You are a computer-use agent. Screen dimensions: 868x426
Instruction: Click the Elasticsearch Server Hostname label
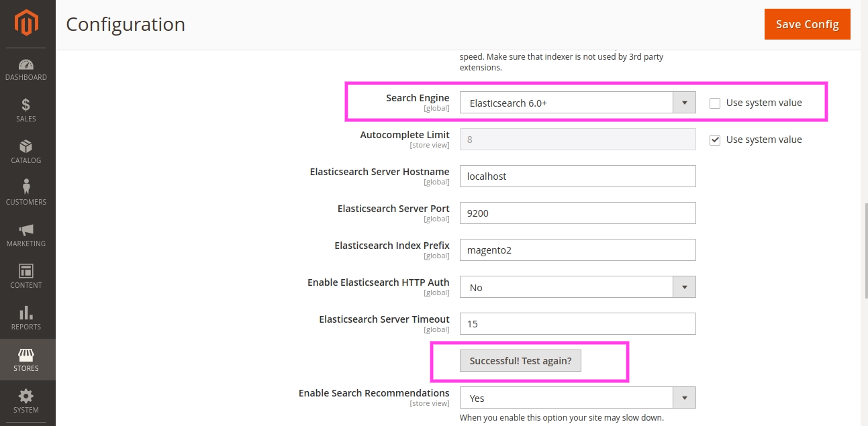(x=380, y=172)
